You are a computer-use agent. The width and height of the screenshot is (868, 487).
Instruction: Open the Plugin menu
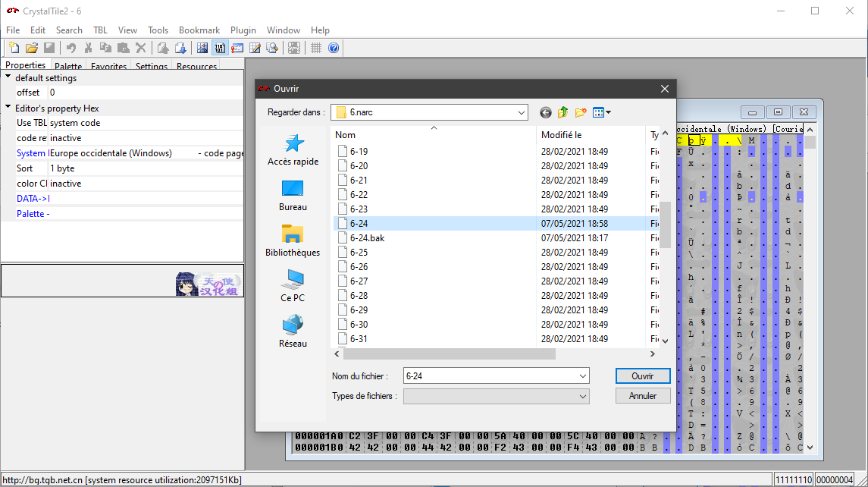(243, 30)
